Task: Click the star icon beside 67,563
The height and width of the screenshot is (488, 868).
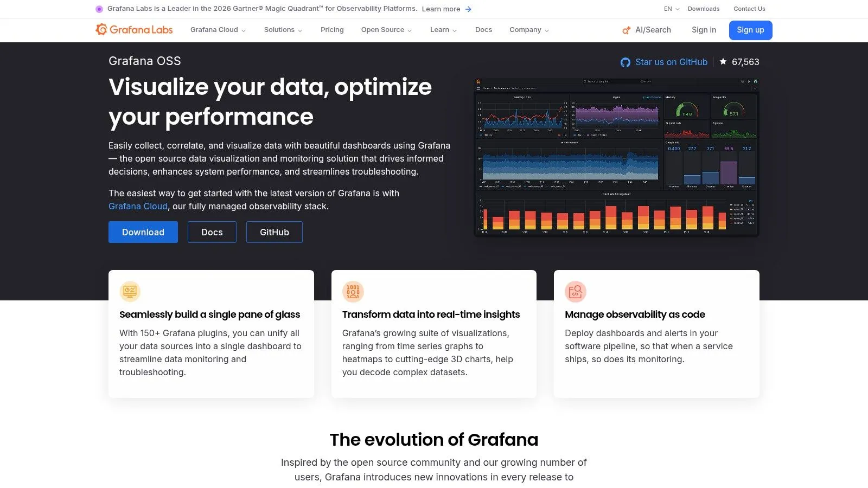Action: pyautogui.click(x=723, y=62)
